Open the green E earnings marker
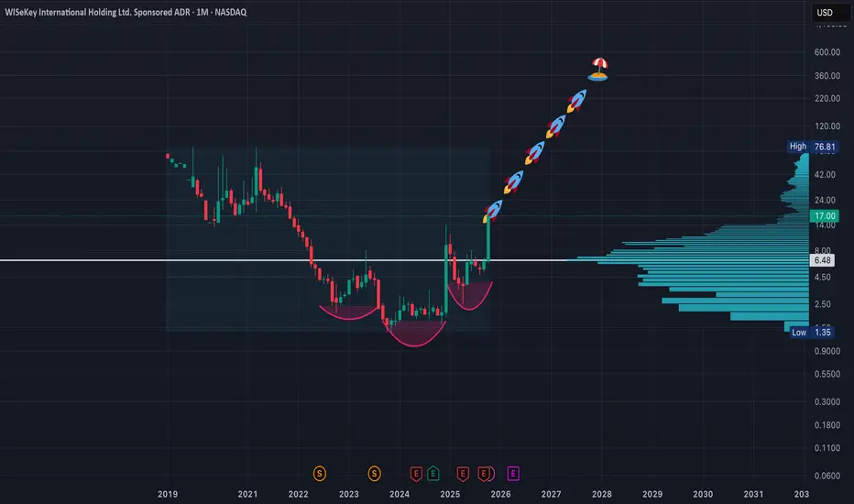The image size is (854, 504). click(x=433, y=474)
